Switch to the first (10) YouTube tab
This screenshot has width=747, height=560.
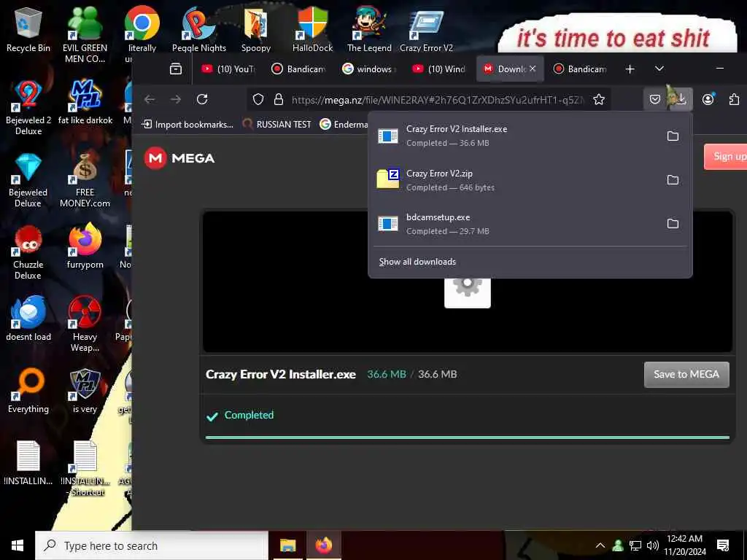point(228,69)
